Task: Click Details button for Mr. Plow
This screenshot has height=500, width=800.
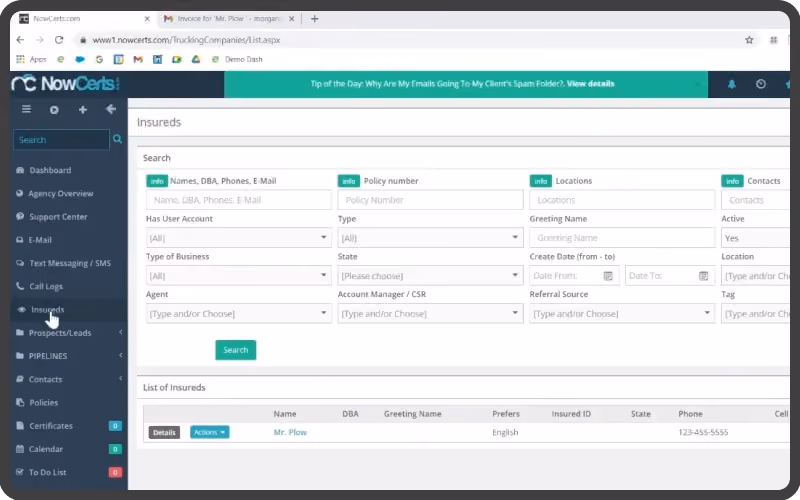Action: click(x=164, y=432)
